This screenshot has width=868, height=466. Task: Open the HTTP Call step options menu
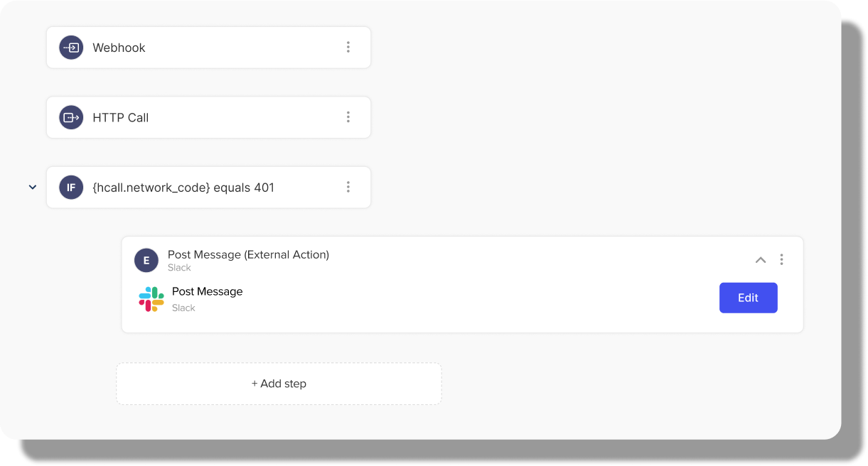pos(348,117)
